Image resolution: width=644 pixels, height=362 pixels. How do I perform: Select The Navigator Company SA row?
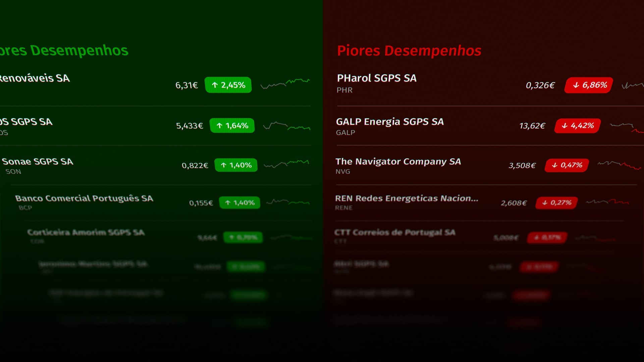click(x=398, y=162)
